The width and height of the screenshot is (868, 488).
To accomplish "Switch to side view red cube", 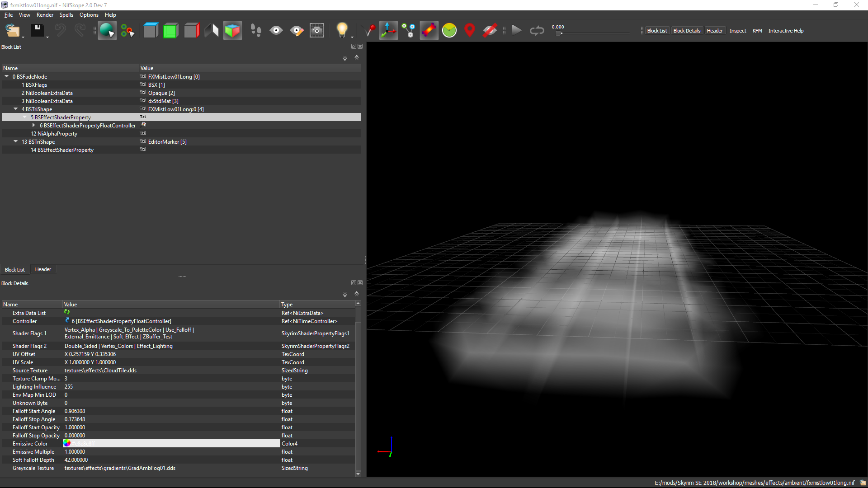I will (x=192, y=31).
